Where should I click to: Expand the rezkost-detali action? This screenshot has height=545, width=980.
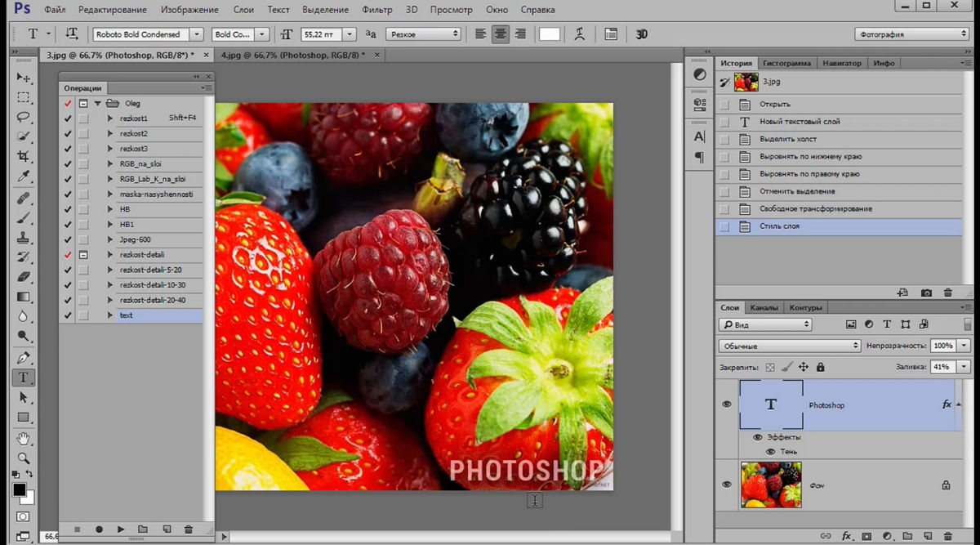pyautogui.click(x=110, y=255)
